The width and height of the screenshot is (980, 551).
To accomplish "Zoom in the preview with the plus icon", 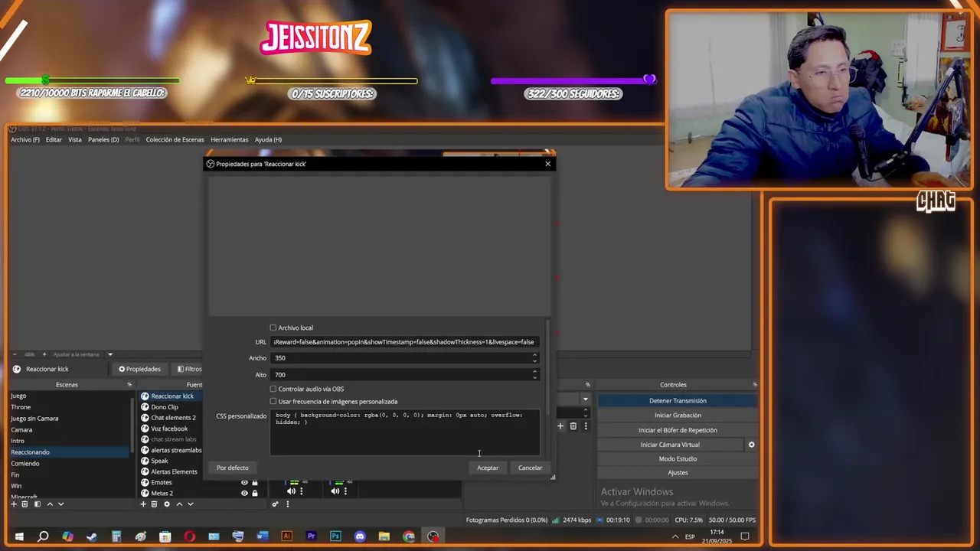I will tap(44, 354).
